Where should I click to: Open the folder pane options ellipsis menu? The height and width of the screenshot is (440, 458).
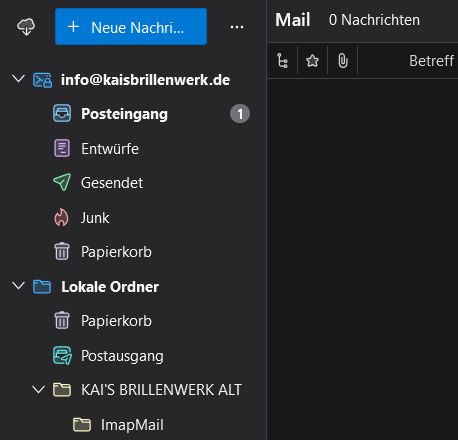pos(237,27)
